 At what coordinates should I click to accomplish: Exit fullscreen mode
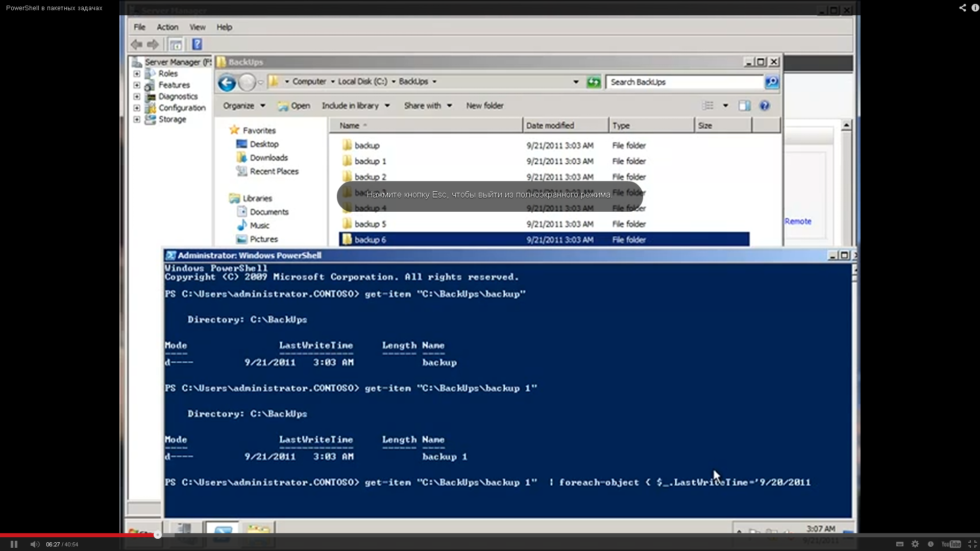pyautogui.click(x=972, y=544)
